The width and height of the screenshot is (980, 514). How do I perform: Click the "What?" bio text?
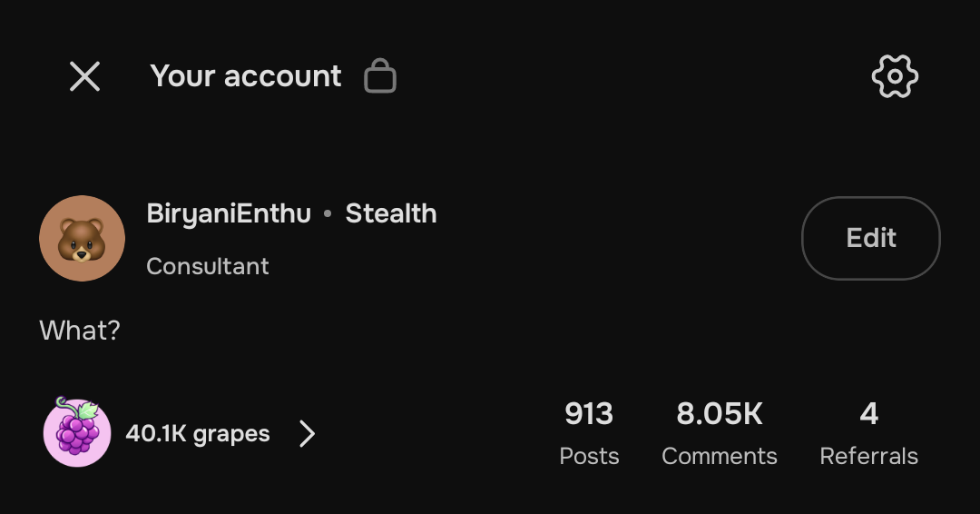click(80, 331)
